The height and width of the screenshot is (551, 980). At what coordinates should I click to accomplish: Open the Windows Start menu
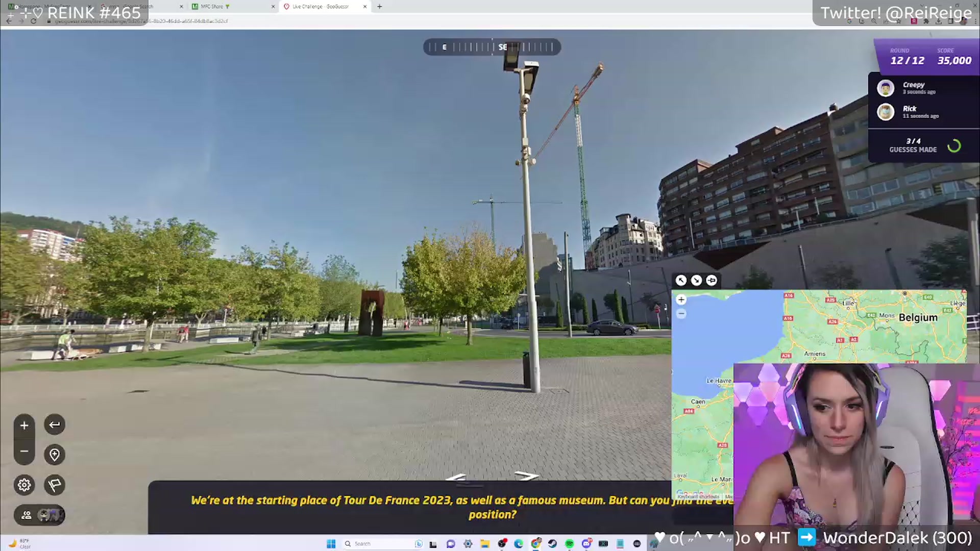(331, 544)
